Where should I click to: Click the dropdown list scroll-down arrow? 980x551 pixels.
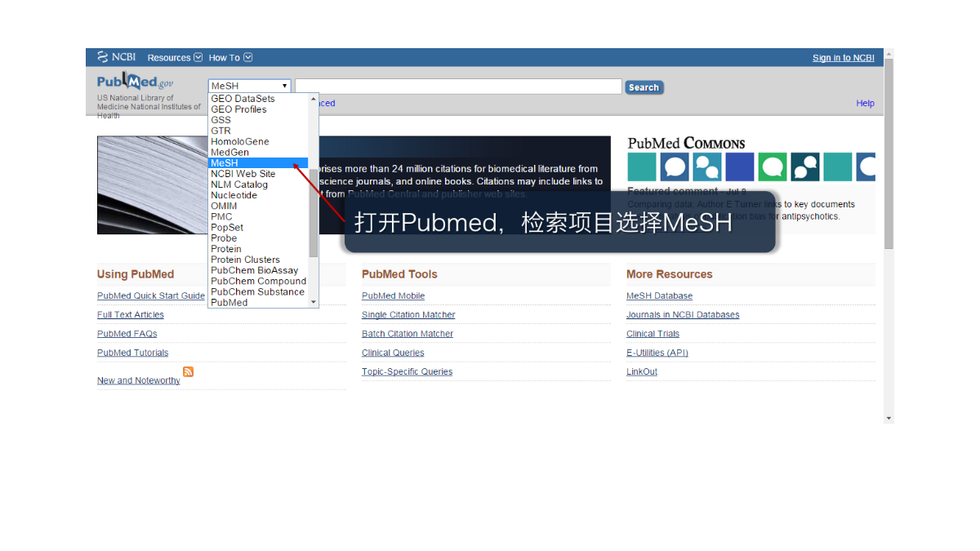(x=314, y=302)
